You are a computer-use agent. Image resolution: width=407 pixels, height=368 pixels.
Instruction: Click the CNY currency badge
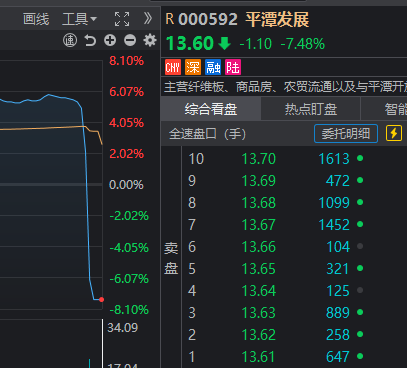(173, 67)
